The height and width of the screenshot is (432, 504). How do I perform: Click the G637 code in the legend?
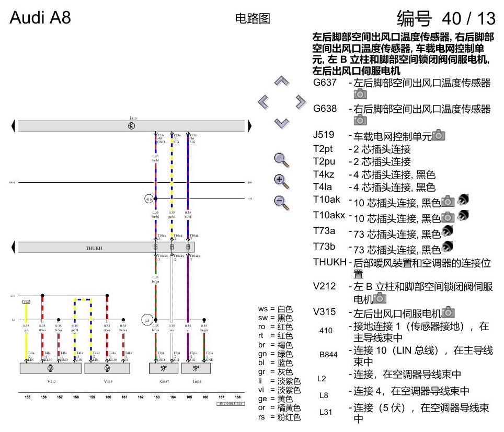pyautogui.click(x=325, y=83)
